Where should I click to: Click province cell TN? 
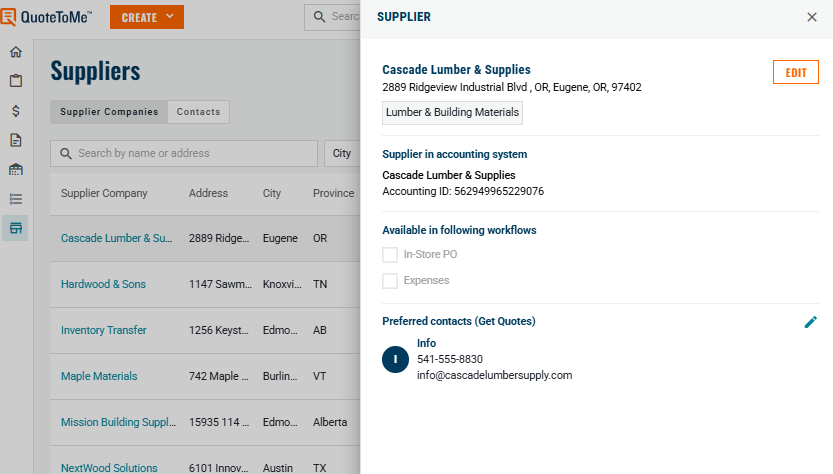320,284
